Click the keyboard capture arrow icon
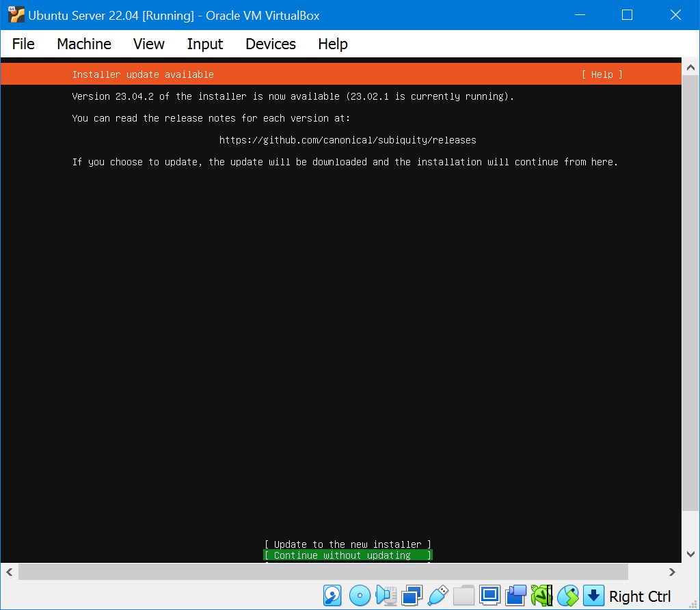 click(593, 596)
